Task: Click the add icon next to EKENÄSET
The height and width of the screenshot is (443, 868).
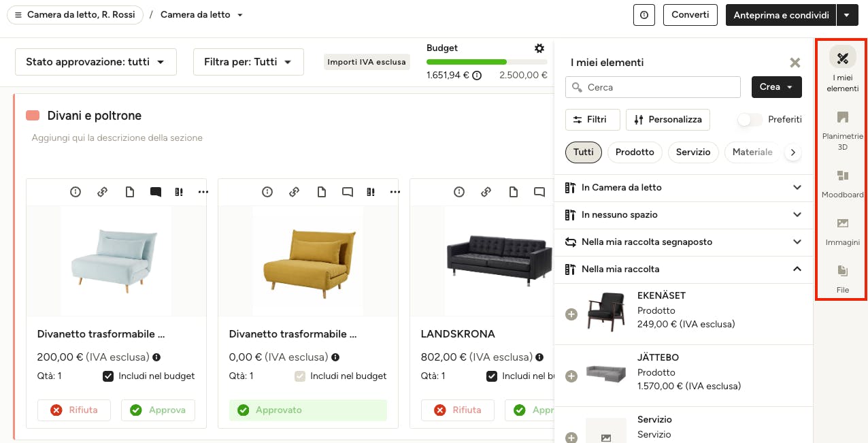Action: tap(571, 314)
